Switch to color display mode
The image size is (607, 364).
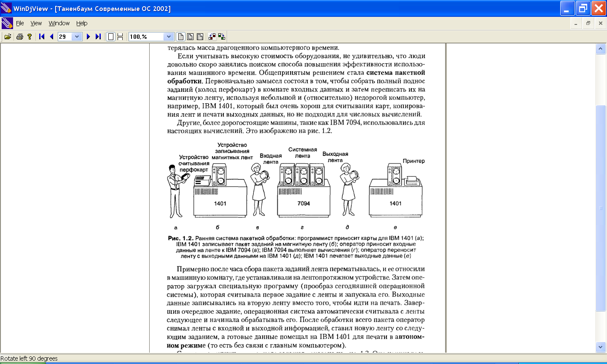coord(180,37)
